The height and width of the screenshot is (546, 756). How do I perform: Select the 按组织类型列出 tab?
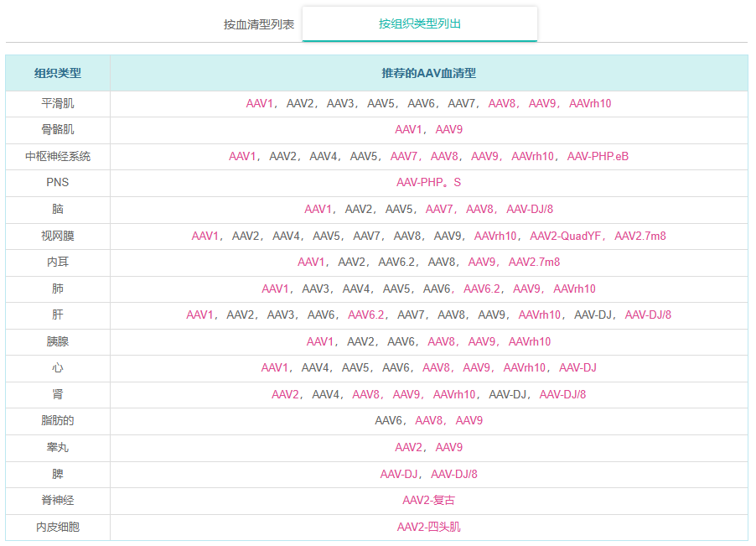point(419,23)
